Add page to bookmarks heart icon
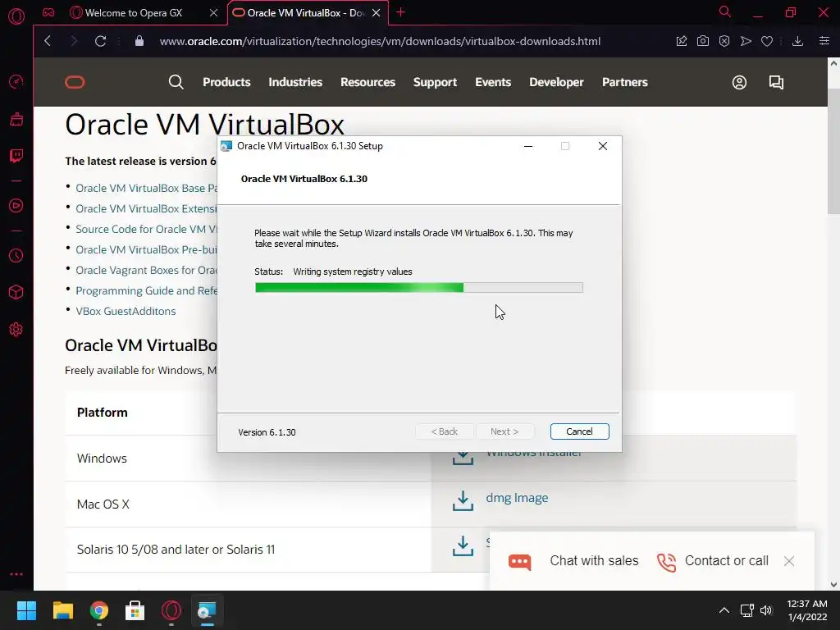Screen dimensions: 840x630 (x=767, y=41)
